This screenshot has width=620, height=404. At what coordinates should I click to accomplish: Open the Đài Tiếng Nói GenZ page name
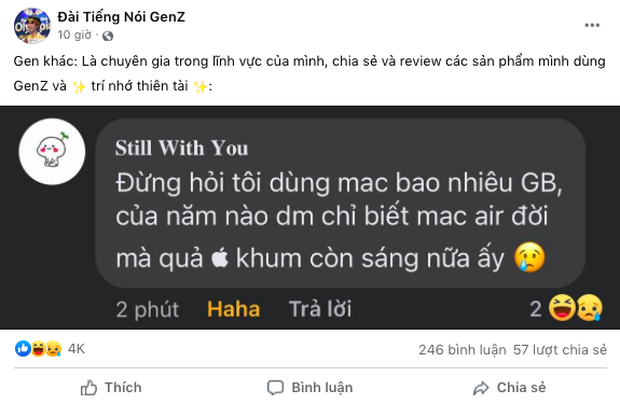(124, 14)
